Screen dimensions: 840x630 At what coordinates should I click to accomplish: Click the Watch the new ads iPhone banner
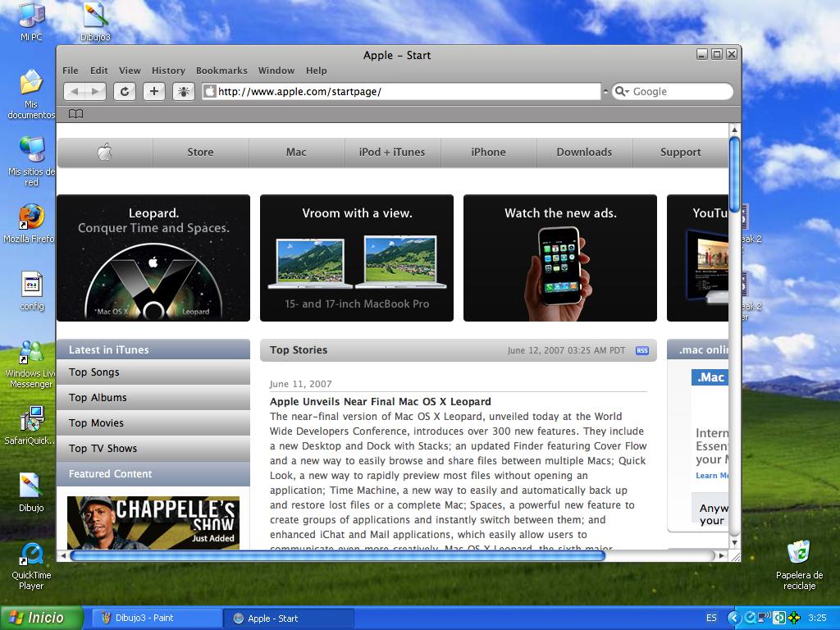pyautogui.click(x=560, y=258)
